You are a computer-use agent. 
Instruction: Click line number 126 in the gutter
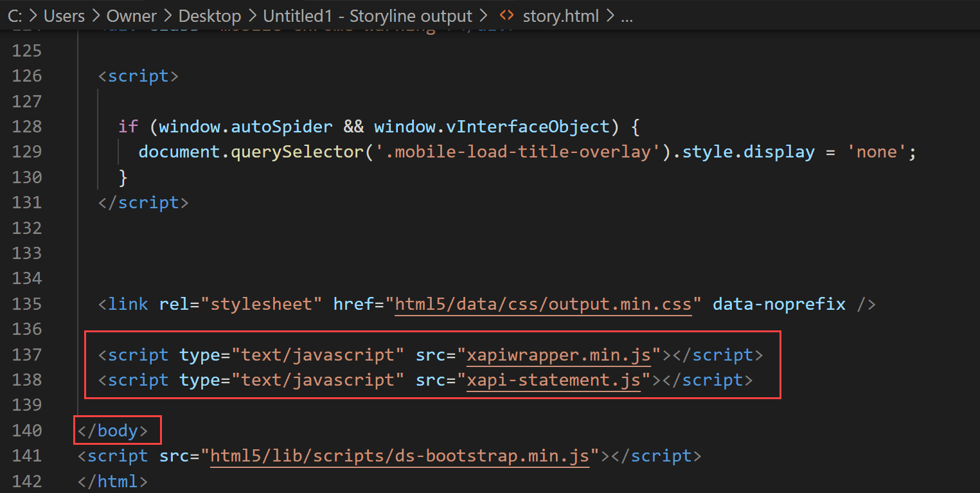point(26,76)
